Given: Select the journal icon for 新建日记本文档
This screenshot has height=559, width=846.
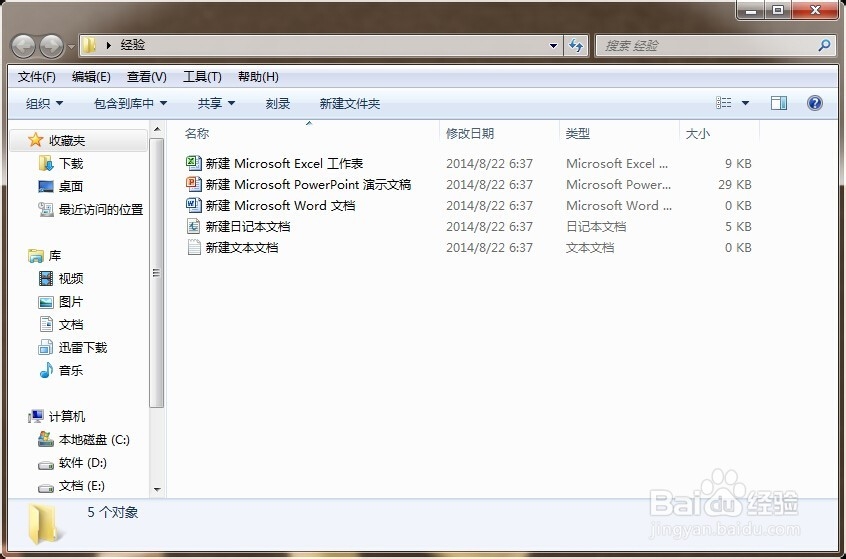Looking at the screenshot, I should coord(194,226).
